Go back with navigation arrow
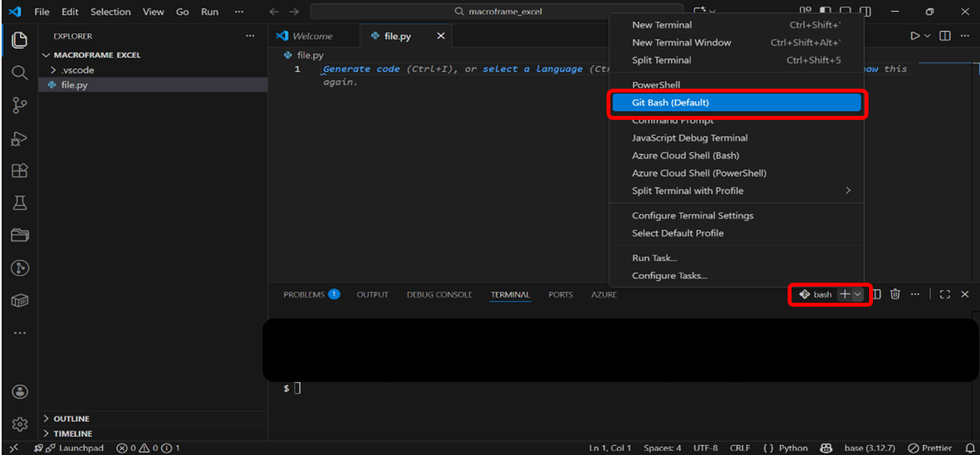Viewport: 980px width, 455px height. tap(274, 12)
